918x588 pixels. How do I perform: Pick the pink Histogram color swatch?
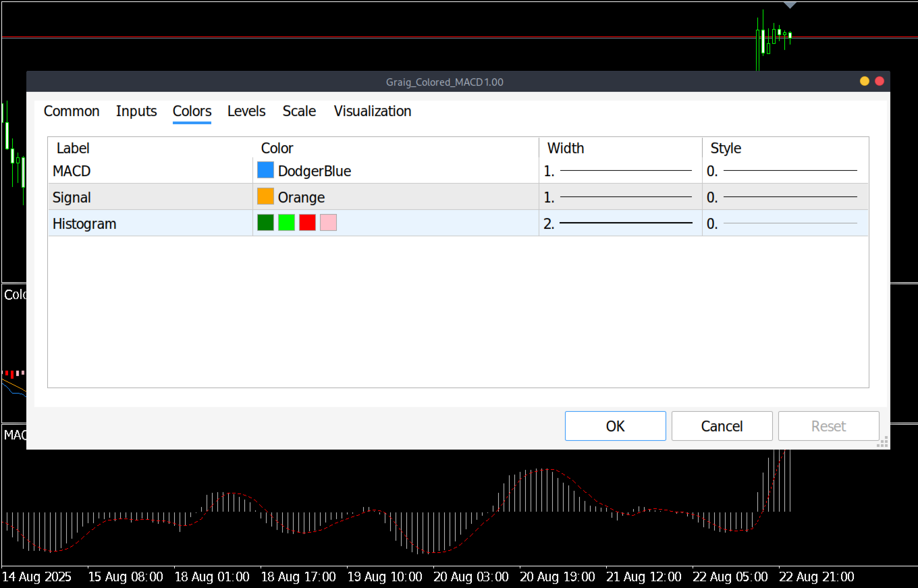pyautogui.click(x=328, y=223)
